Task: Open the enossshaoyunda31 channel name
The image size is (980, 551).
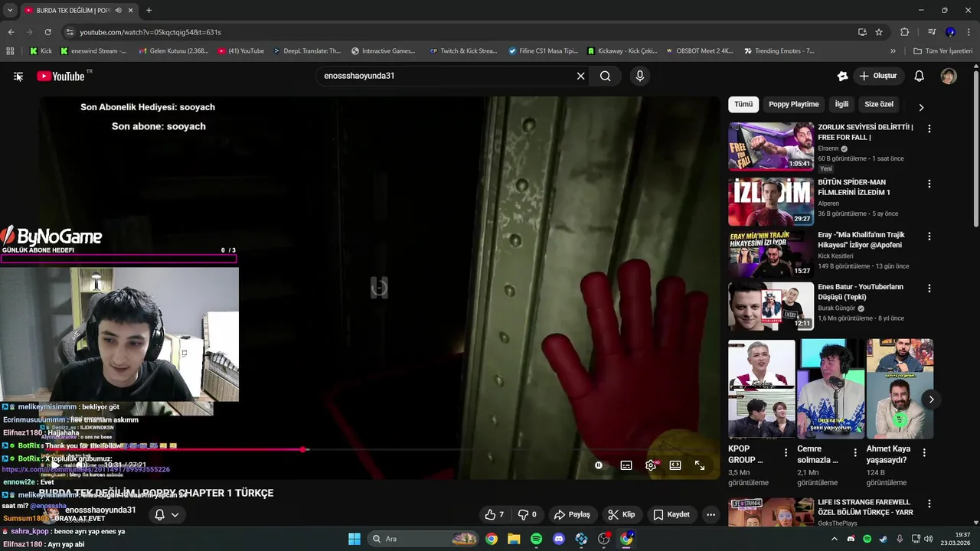Action: tap(100, 510)
